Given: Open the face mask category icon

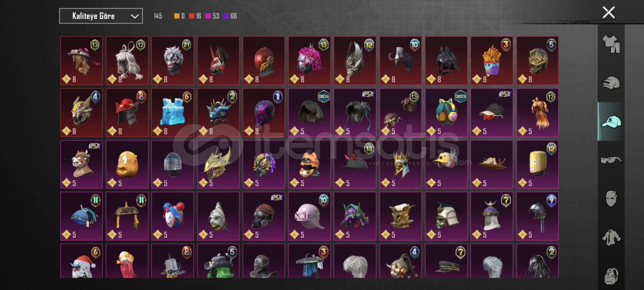Looking at the screenshot, I should (611, 198).
